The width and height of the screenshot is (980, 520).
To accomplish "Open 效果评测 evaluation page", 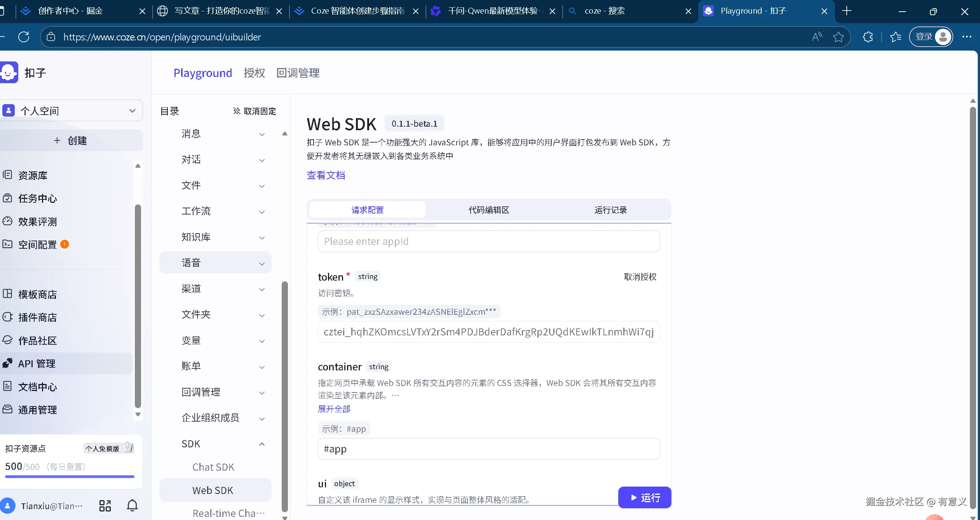I will [x=37, y=222].
